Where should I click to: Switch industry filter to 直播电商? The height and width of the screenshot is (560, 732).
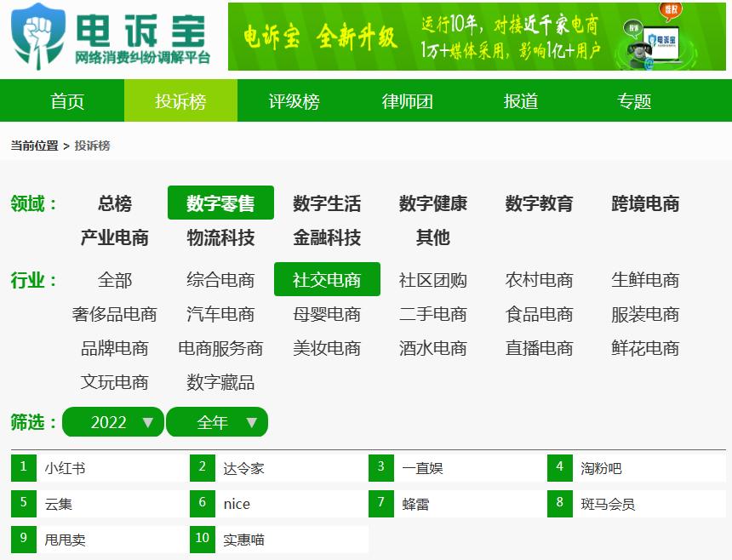point(540,347)
